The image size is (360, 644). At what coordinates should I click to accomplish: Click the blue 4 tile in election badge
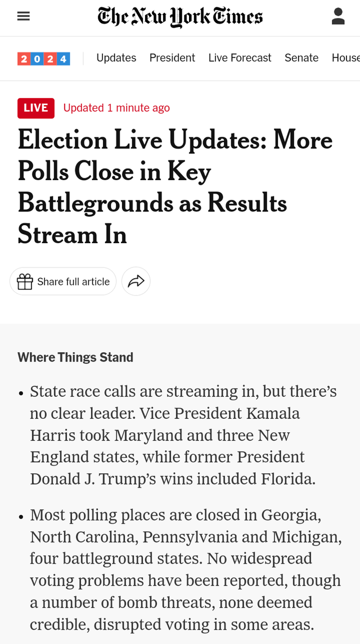[x=64, y=59]
